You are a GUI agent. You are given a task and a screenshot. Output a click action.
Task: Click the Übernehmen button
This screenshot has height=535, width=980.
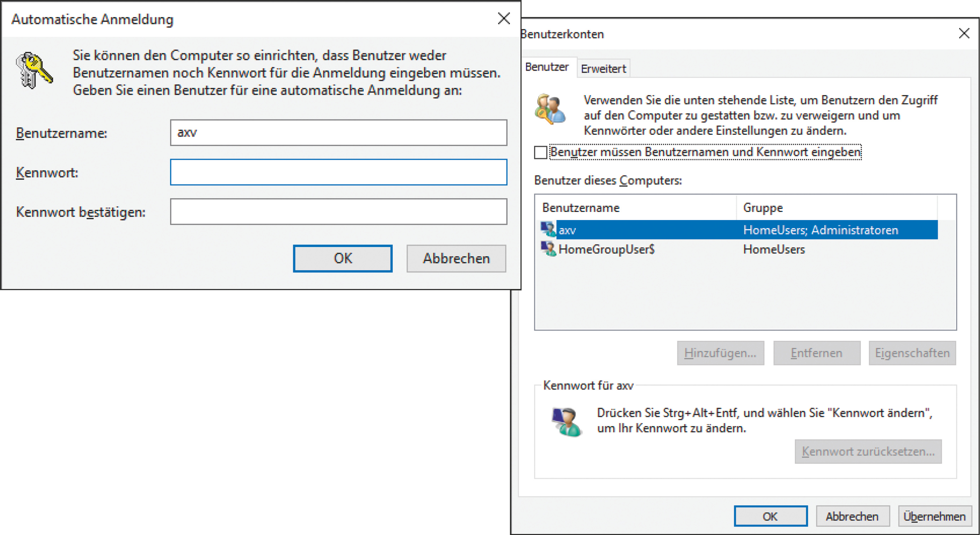[x=934, y=516]
